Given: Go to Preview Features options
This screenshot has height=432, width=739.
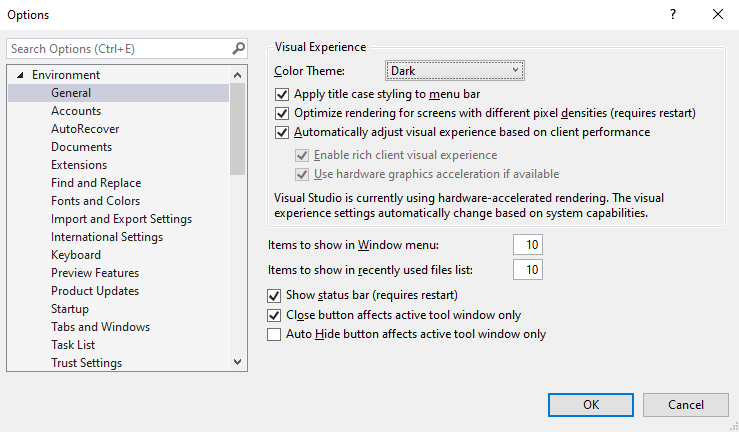Looking at the screenshot, I should pos(95,273).
